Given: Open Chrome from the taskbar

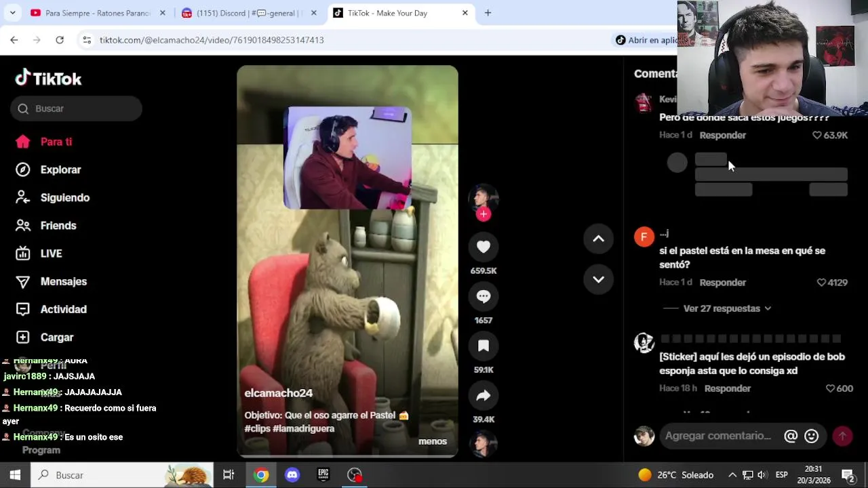Looking at the screenshot, I should click(x=261, y=475).
